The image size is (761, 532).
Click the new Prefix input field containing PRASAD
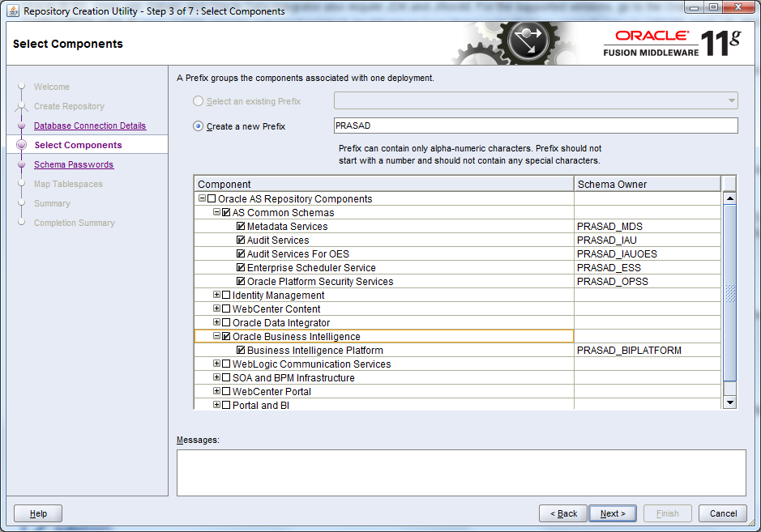536,126
